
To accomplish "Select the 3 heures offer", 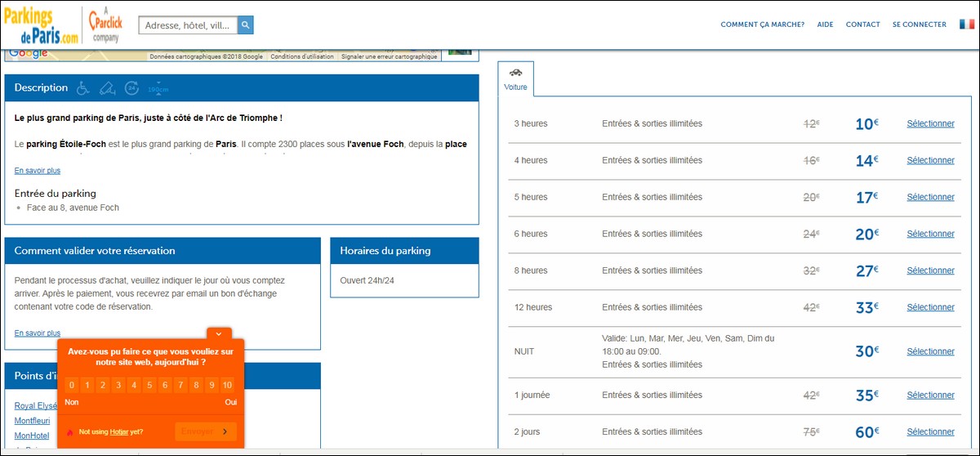I will tap(930, 124).
